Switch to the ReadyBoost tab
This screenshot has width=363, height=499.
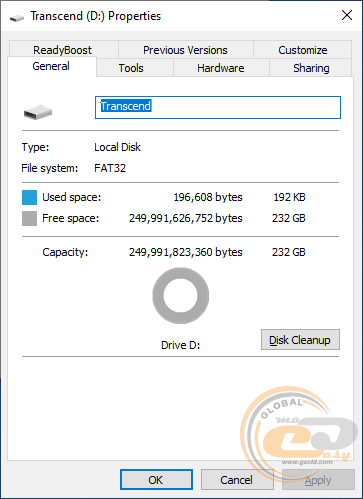click(x=63, y=50)
